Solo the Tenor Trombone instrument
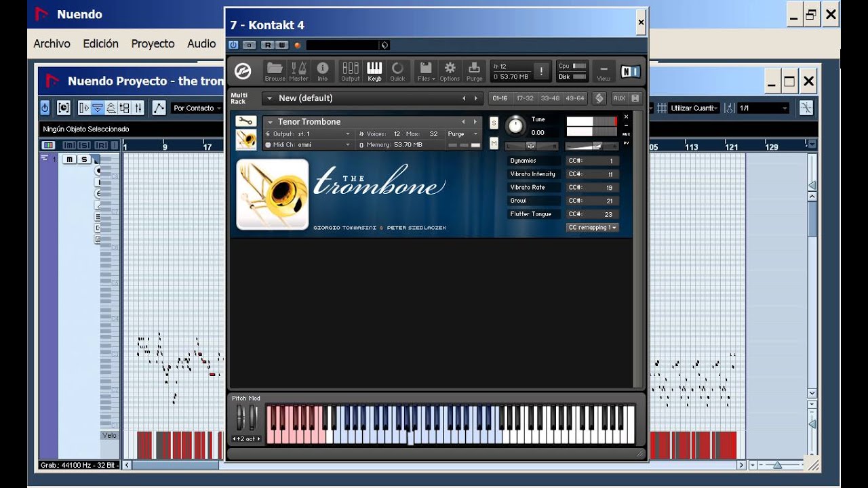This screenshot has width=868, height=488. (494, 123)
